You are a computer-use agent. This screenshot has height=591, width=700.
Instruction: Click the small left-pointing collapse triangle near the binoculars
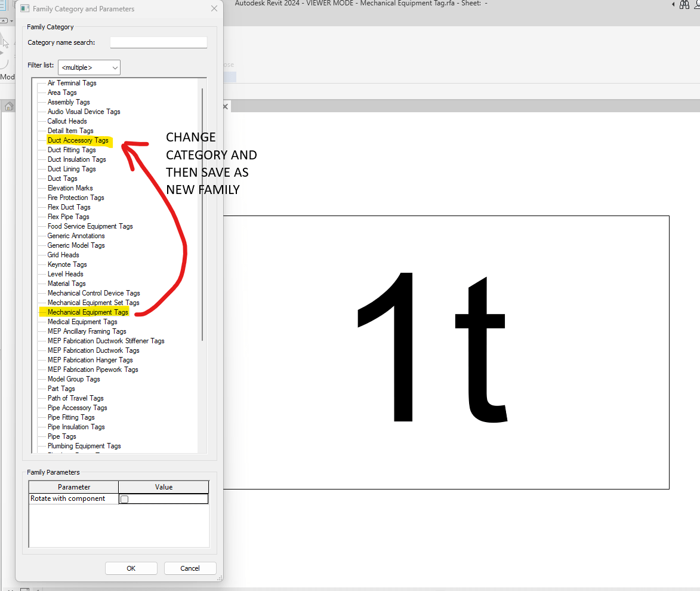[x=674, y=5]
